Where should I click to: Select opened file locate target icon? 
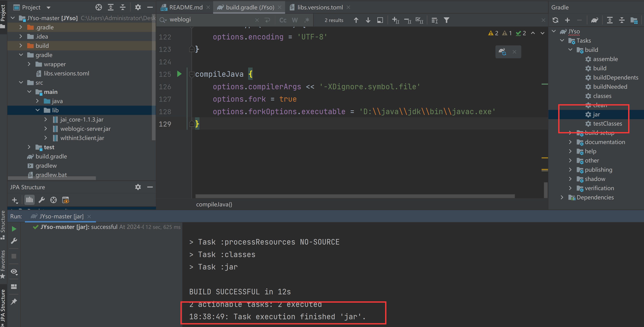pyautogui.click(x=99, y=7)
